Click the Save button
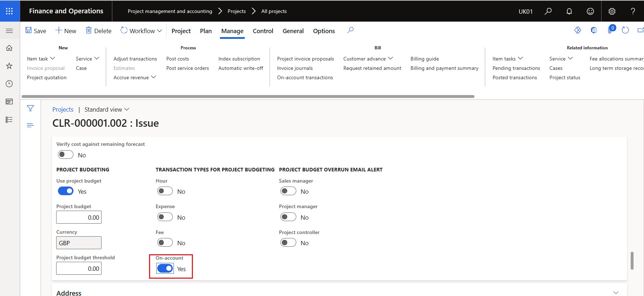The width and height of the screenshot is (644, 296). click(36, 31)
